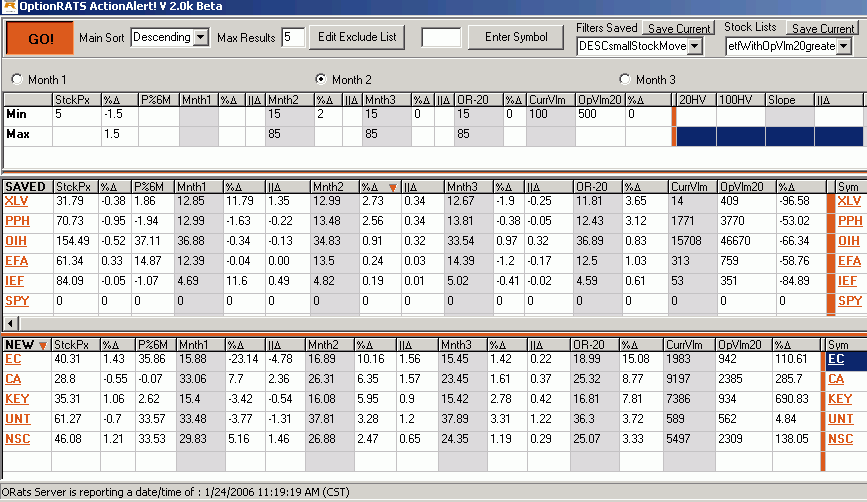Click the left scroll arrow under SAVED table
867x502 pixels.
click(11, 323)
